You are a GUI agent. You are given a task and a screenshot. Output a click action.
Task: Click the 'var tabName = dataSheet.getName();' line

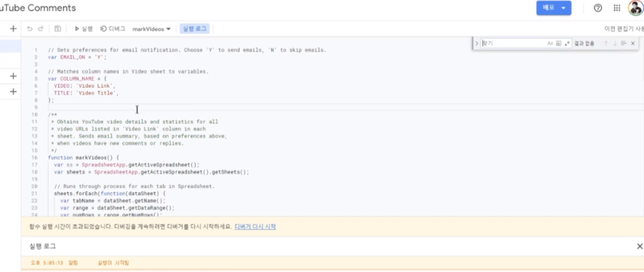coord(113,201)
